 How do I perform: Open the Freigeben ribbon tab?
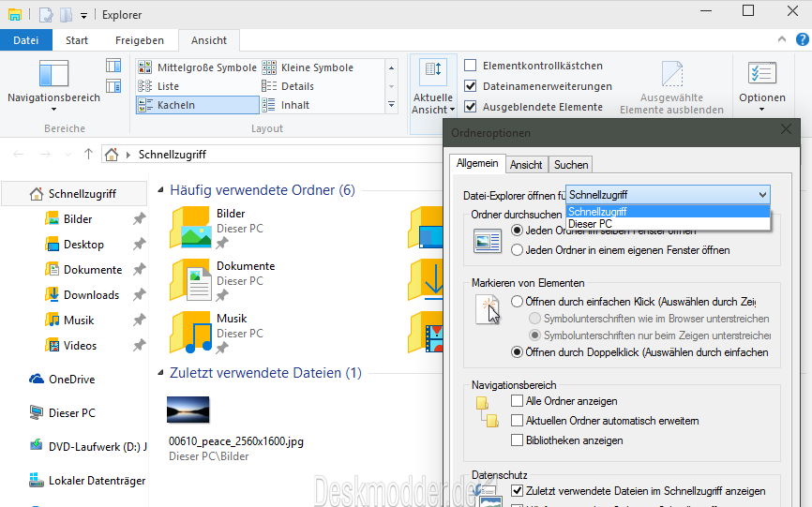pos(140,40)
